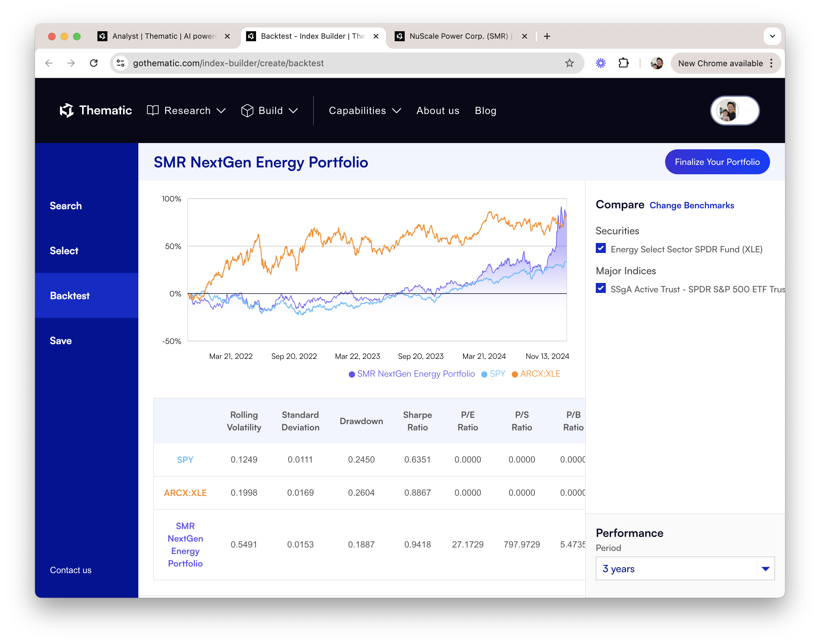Click the Nov 13, 2024 axis label

click(x=547, y=356)
